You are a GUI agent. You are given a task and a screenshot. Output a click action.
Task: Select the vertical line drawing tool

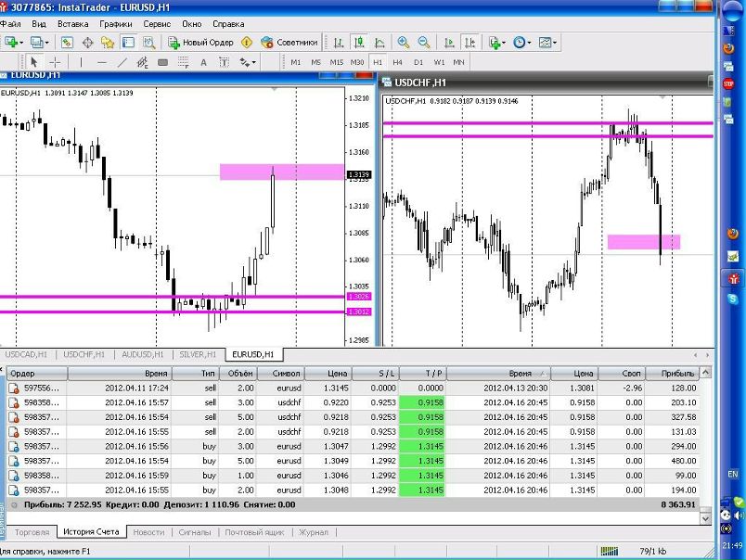point(81,62)
